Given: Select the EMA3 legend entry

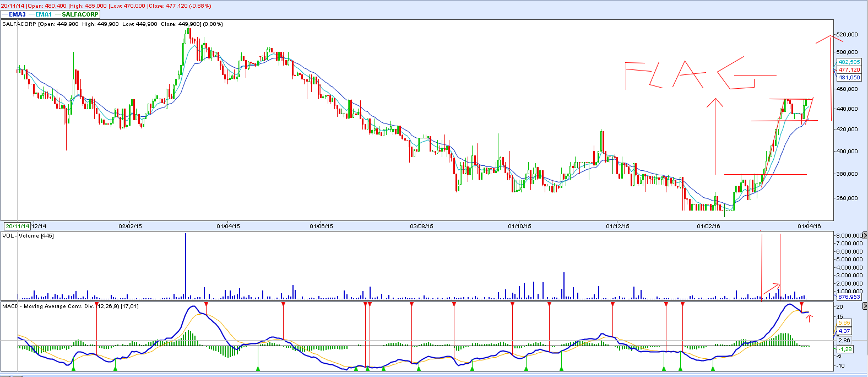Looking at the screenshot, I should (17, 14).
